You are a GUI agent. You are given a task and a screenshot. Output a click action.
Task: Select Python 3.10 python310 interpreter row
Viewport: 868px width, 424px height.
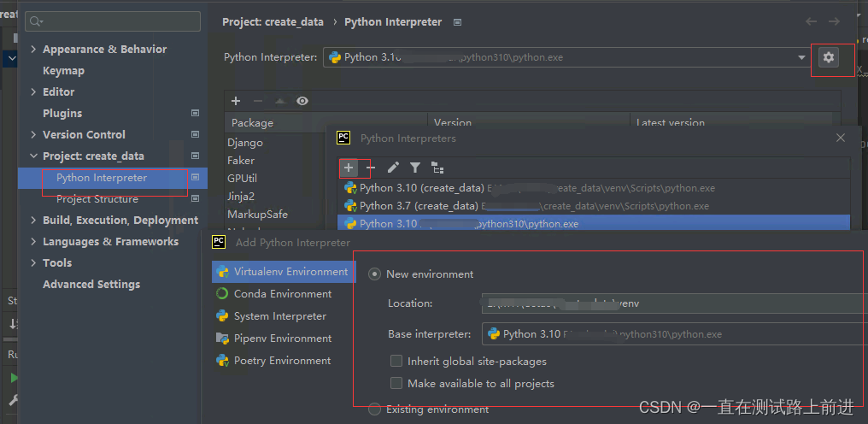pos(594,224)
